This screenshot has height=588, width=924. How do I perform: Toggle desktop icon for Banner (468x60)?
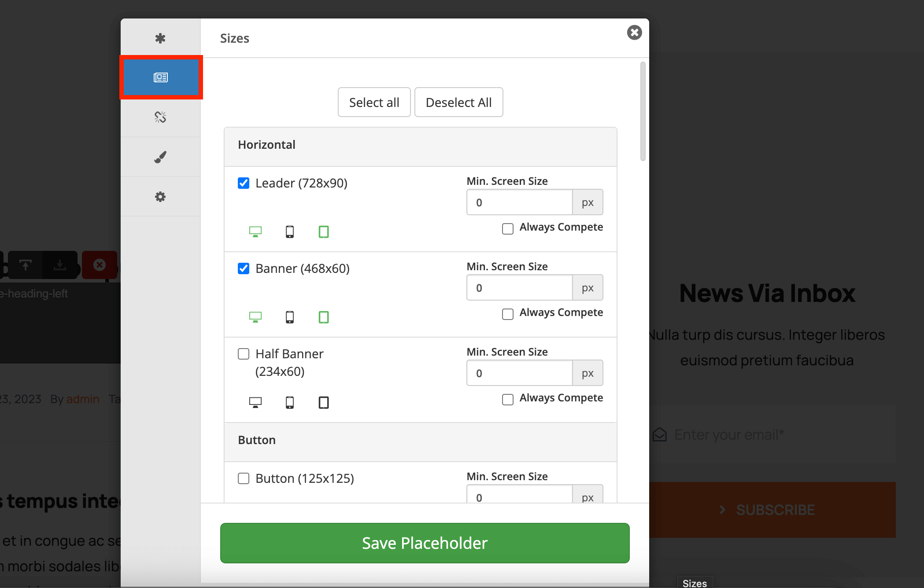[x=255, y=317]
